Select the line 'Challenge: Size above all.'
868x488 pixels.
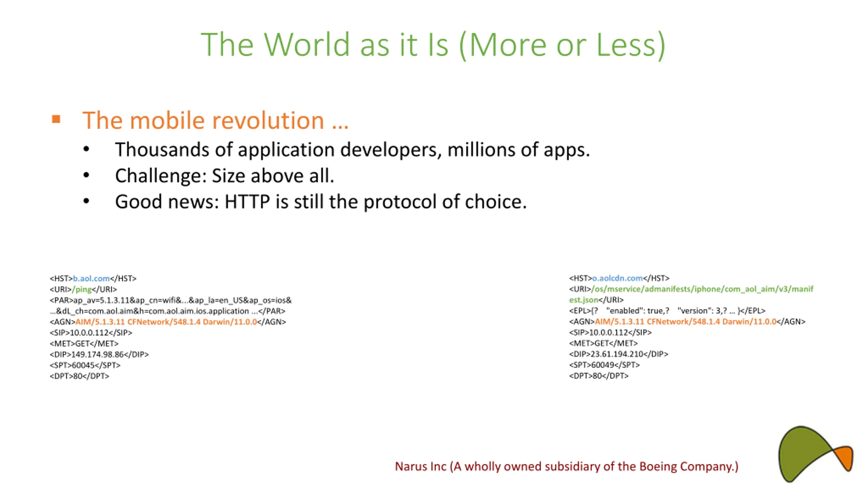point(224,176)
